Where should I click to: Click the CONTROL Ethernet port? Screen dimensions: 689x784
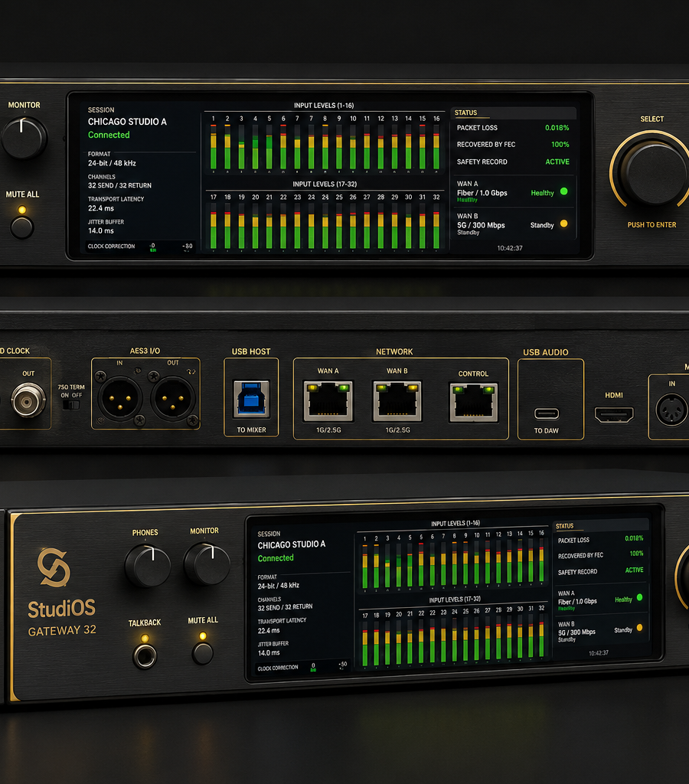pyautogui.click(x=474, y=402)
